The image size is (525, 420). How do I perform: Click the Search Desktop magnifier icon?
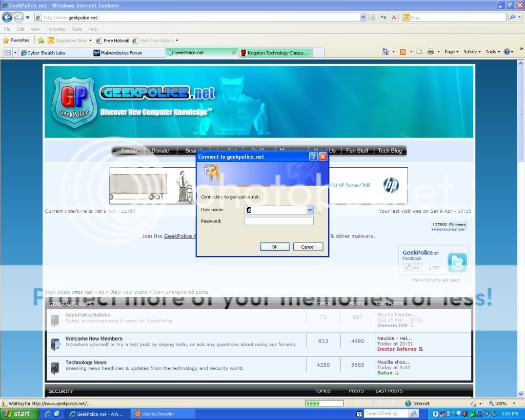point(414,414)
